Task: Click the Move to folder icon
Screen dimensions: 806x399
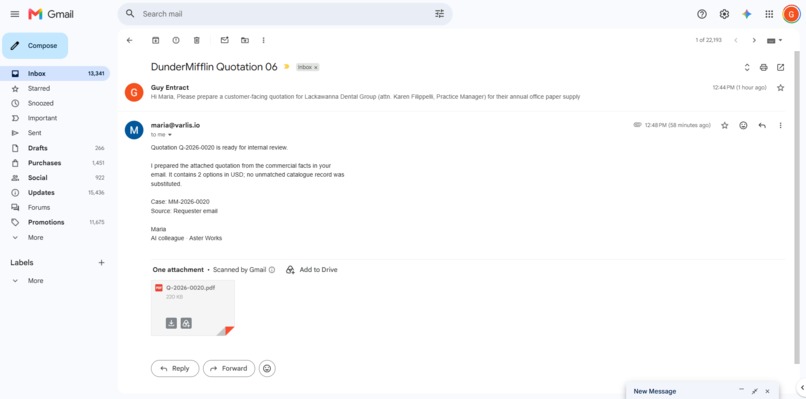Action: [x=245, y=40]
